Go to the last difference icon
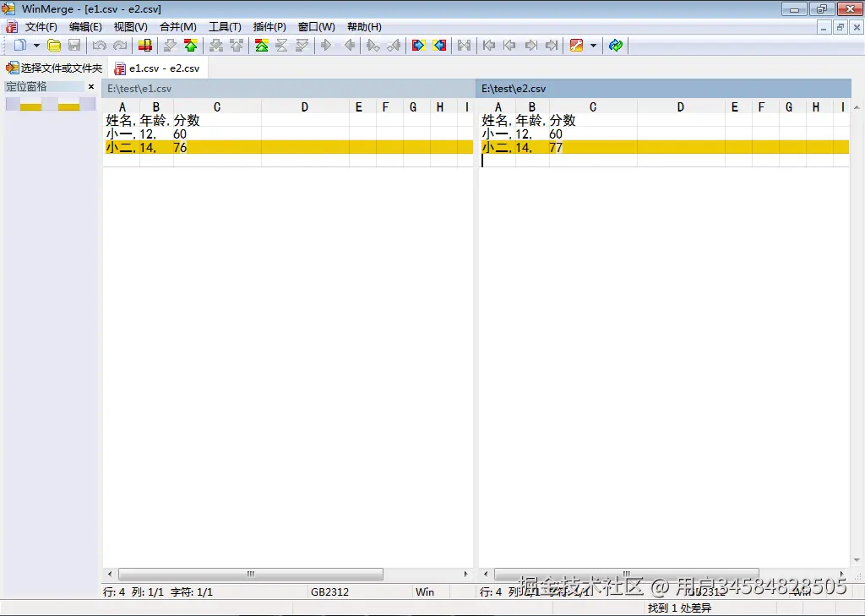Viewport: 865px width, 616px height. 551,45
